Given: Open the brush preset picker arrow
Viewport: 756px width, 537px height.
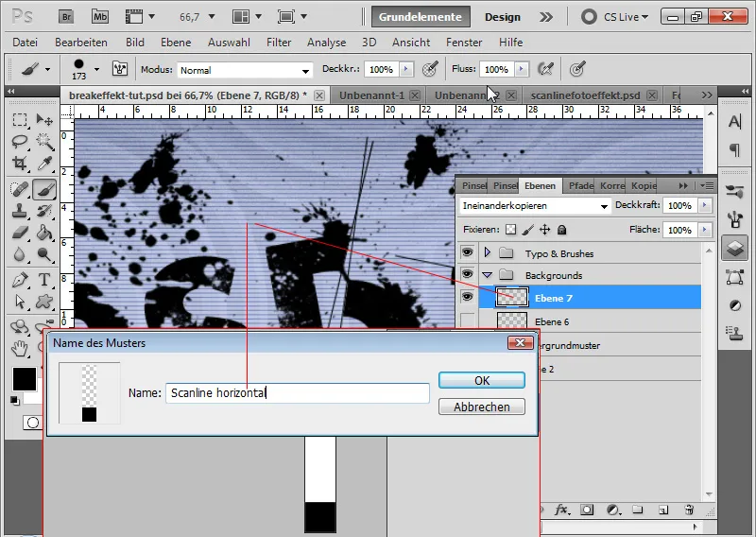Looking at the screenshot, I should (97, 69).
